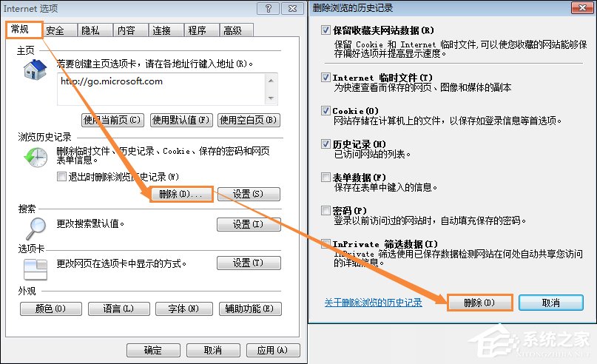Click the tabs window icon
This screenshot has height=364, width=597.
point(35,265)
